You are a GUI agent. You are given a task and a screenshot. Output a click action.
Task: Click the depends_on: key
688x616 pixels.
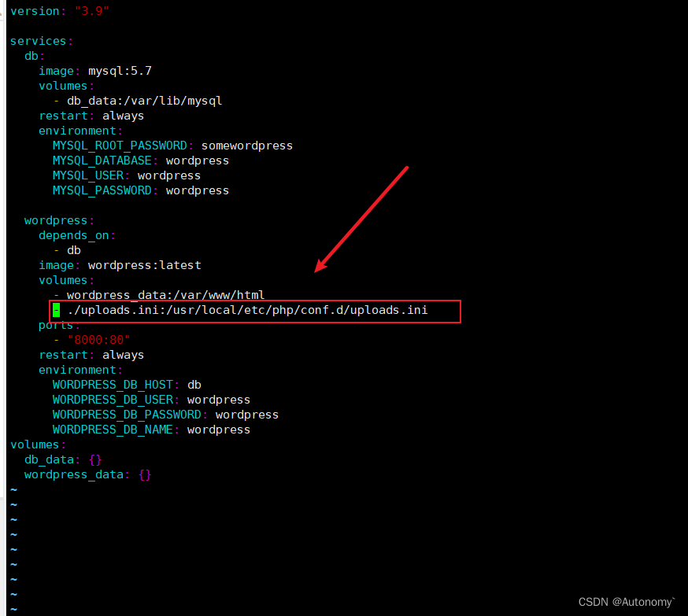(77, 235)
